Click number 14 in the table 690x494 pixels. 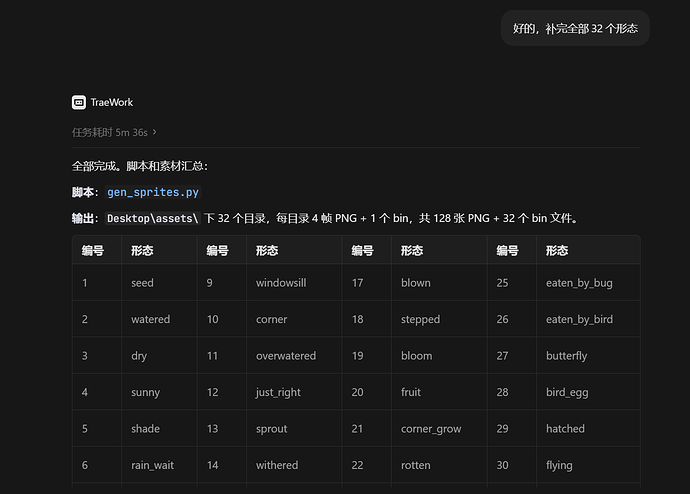click(x=213, y=465)
